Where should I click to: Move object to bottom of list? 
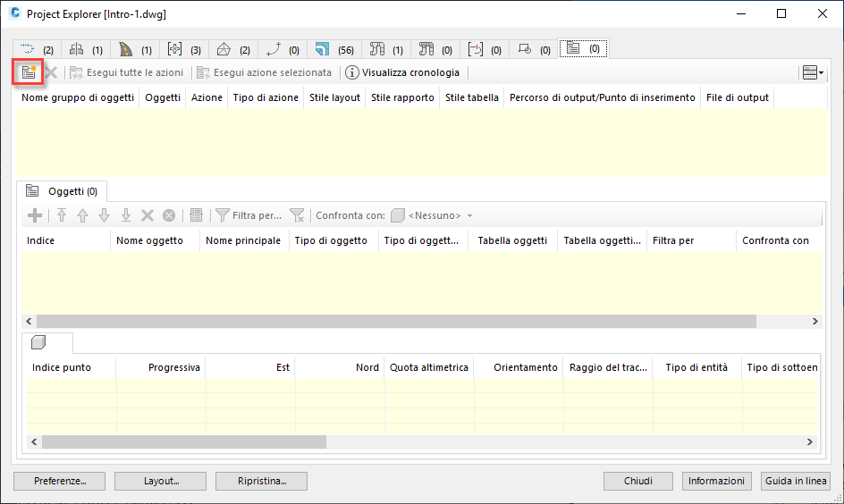[x=125, y=215]
